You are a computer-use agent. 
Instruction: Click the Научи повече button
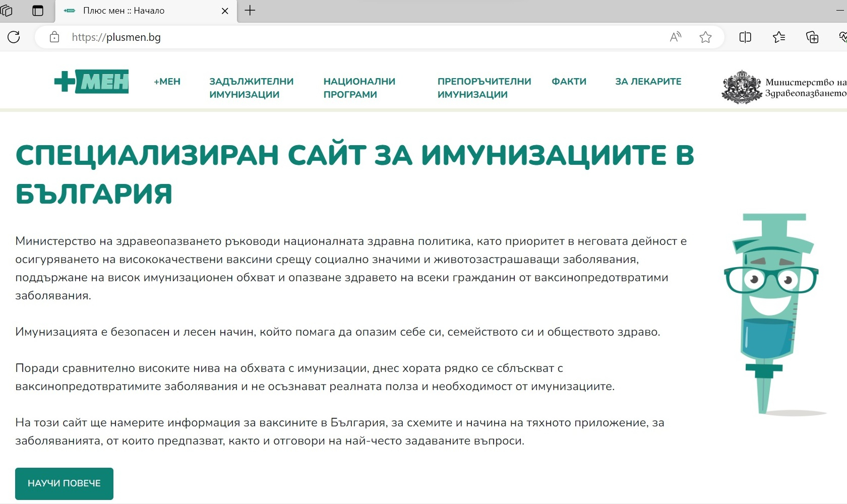click(x=64, y=483)
